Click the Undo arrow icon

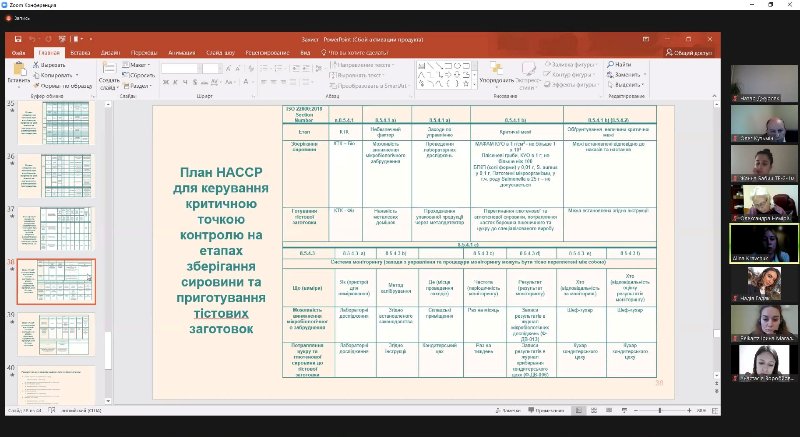(32, 39)
